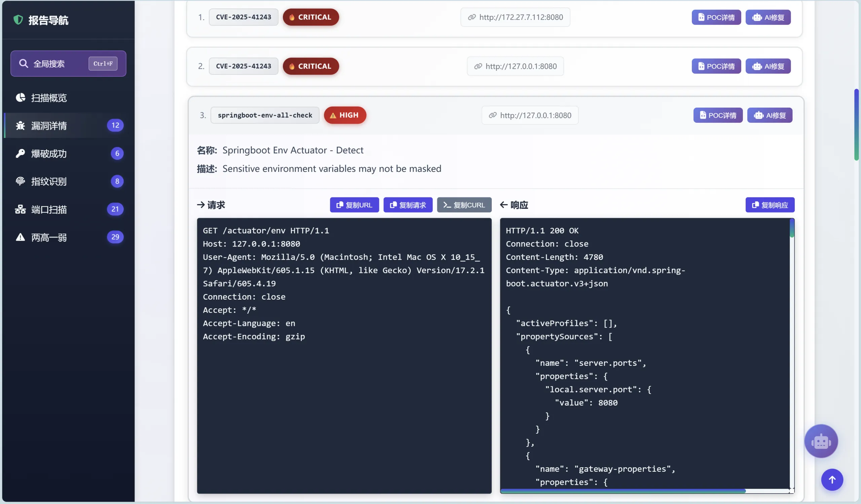Click 复制响应 to copy the response
The height and width of the screenshot is (504, 861).
(x=770, y=205)
